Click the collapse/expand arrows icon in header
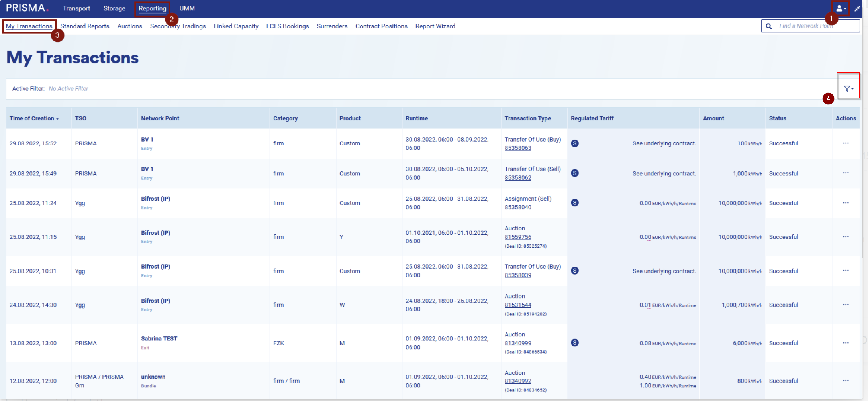This screenshot has width=868, height=401. tap(857, 8)
